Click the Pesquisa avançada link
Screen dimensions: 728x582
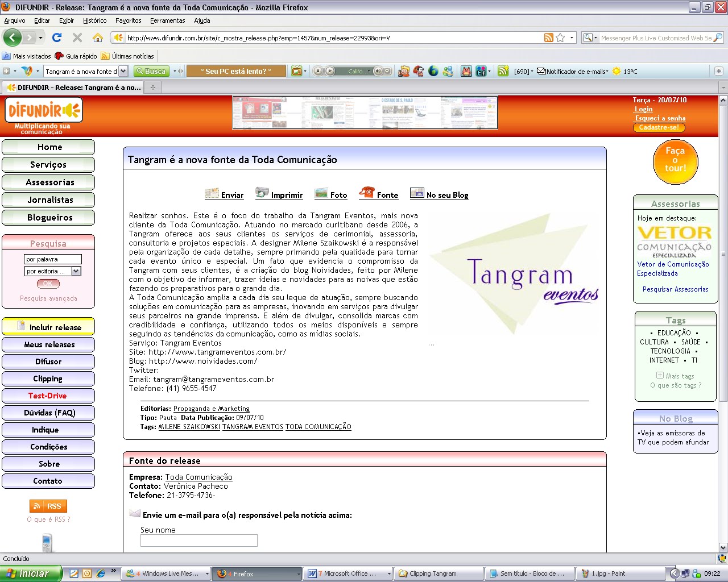click(x=48, y=298)
